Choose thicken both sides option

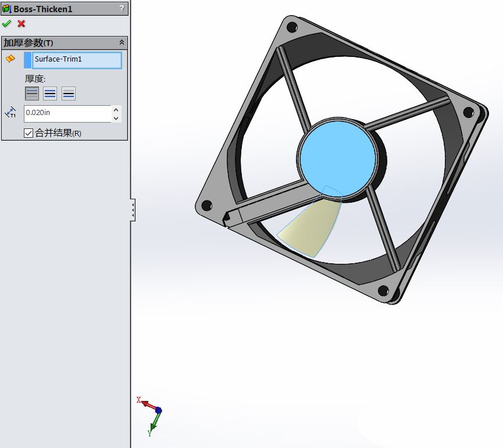[50, 94]
